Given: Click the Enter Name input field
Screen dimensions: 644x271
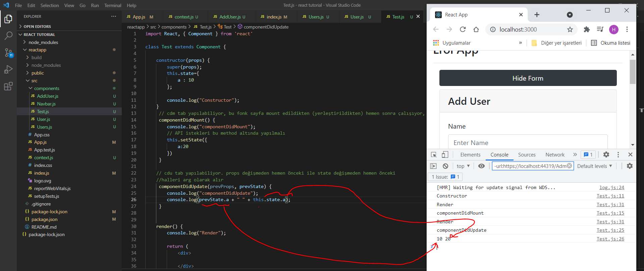Looking at the screenshot, I should pos(528,143).
